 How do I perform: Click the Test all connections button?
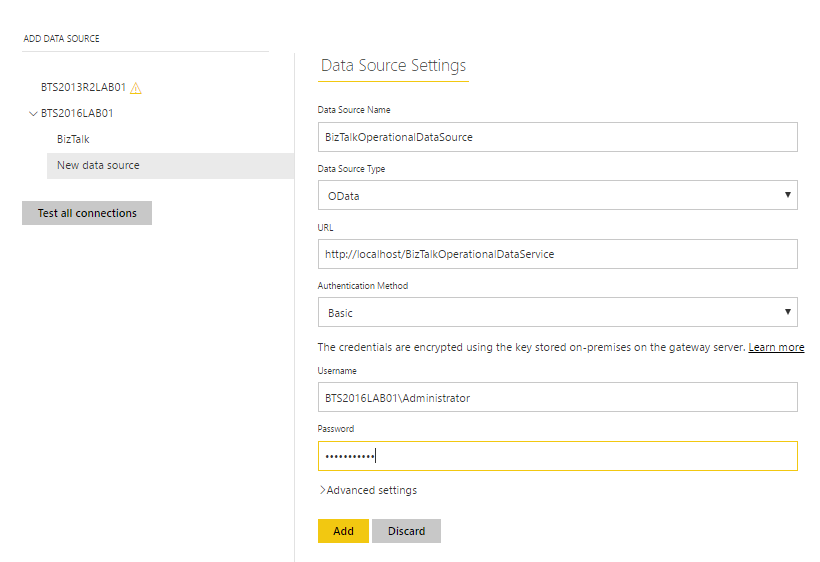click(87, 213)
